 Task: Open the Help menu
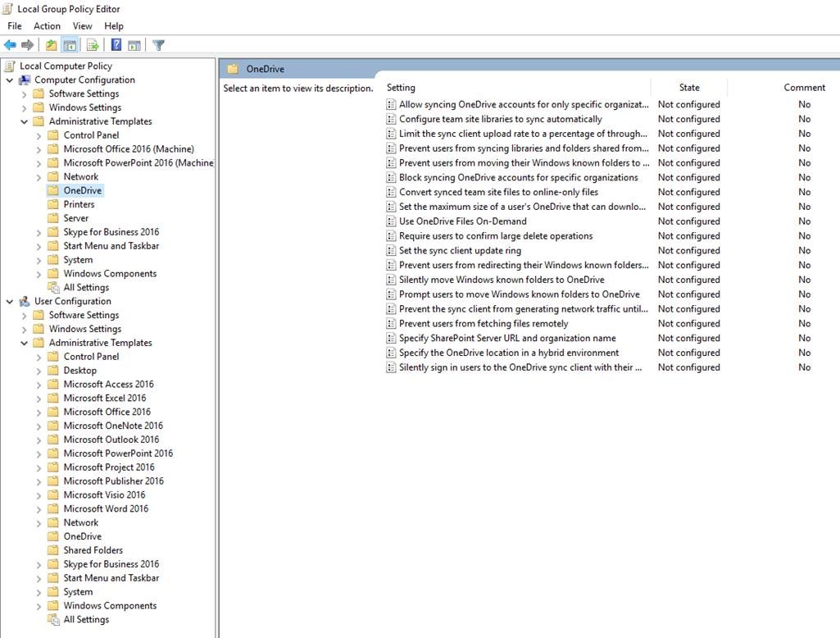pyautogui.click(x=114, y=25)
